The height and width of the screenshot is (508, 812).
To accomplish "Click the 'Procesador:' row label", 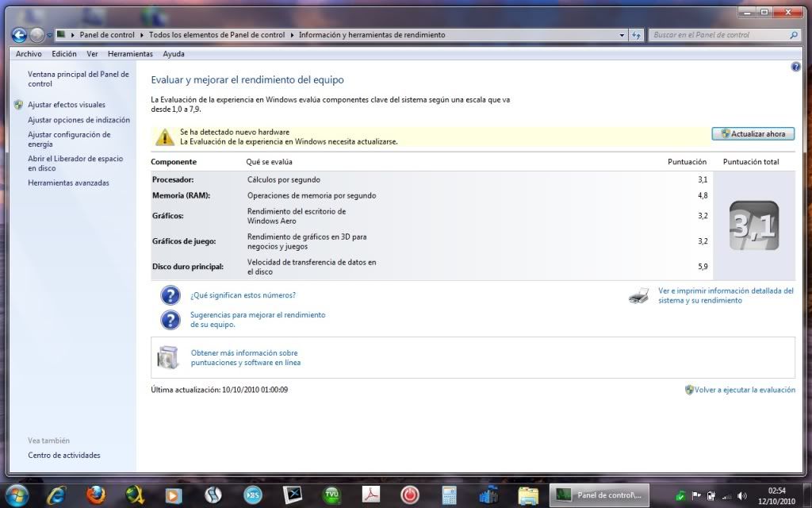I will pos(173,180).
